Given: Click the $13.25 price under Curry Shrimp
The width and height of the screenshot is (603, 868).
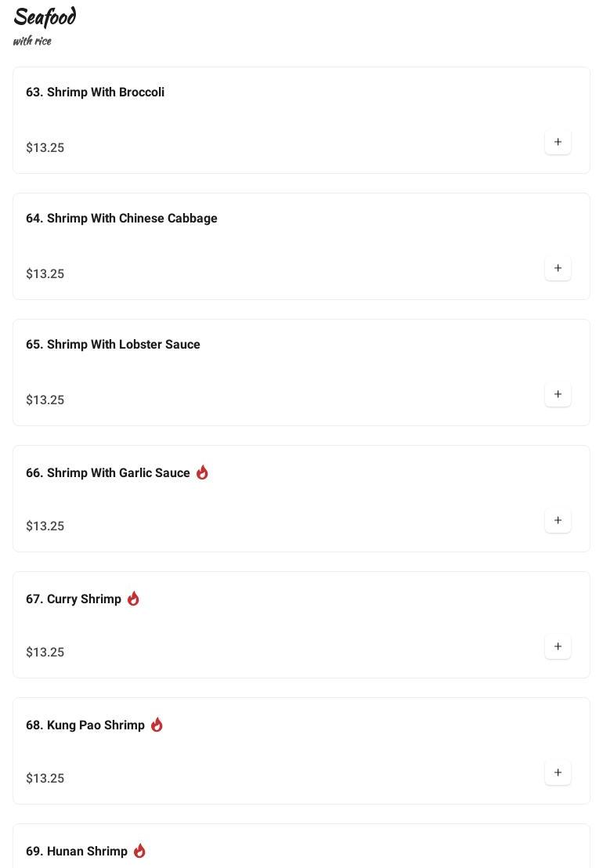Looking at the screenshot, I should (45, 653).
